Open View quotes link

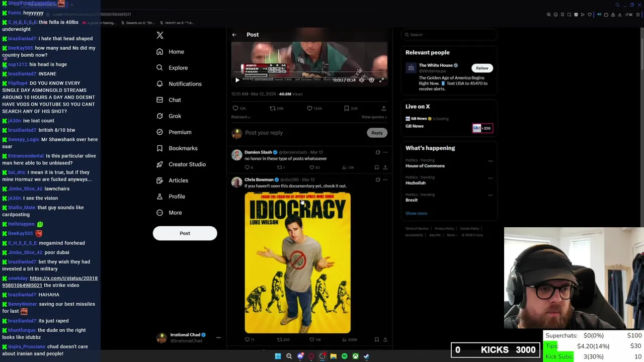tap(374, 117)
